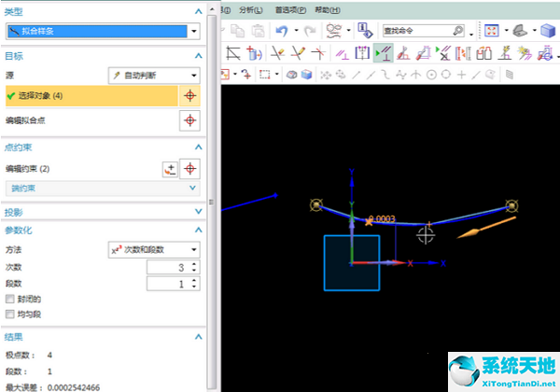Collapse the 类型 section
Screen dimensions: 560x392
click(199, 11)
